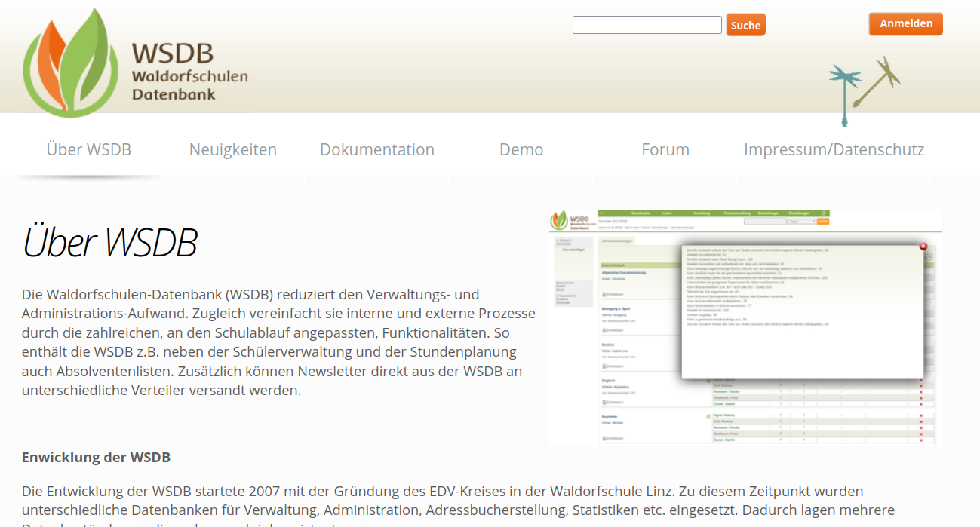Select the Demo navigation item
980x527 pixels.
tap(521, 149)
